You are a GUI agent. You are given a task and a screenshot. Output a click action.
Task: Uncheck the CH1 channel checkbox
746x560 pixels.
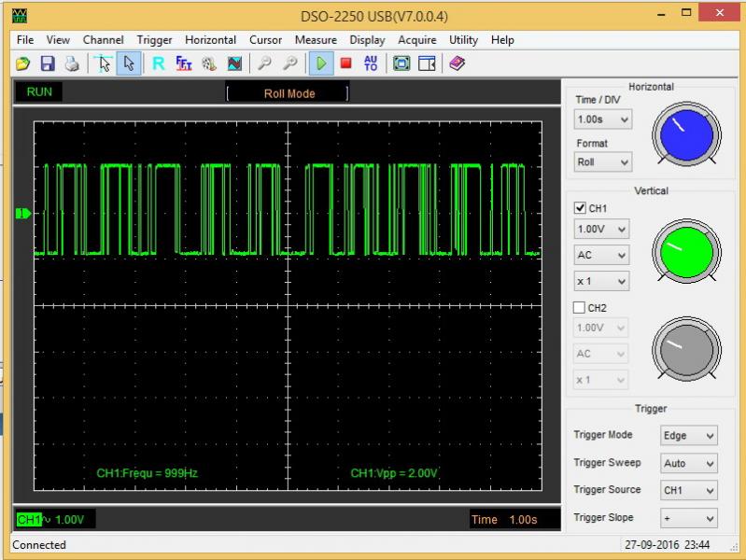pos(580,208)
